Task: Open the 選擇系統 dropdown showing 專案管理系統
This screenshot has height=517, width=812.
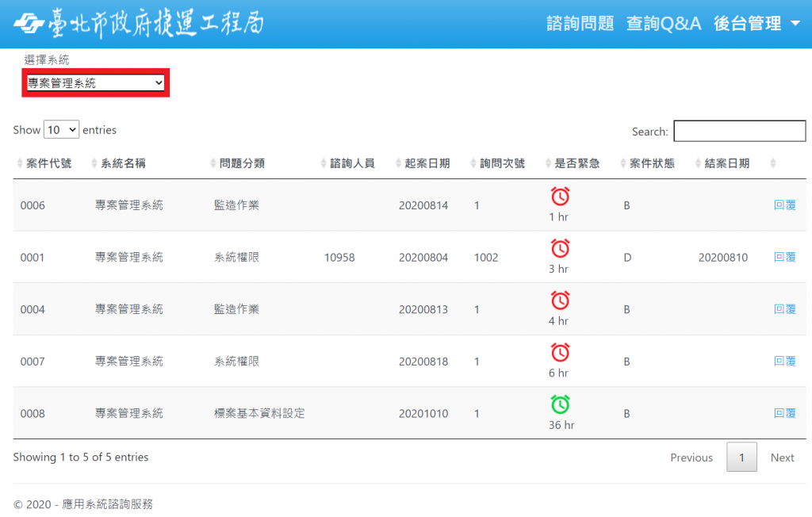Action: [96, 83]
